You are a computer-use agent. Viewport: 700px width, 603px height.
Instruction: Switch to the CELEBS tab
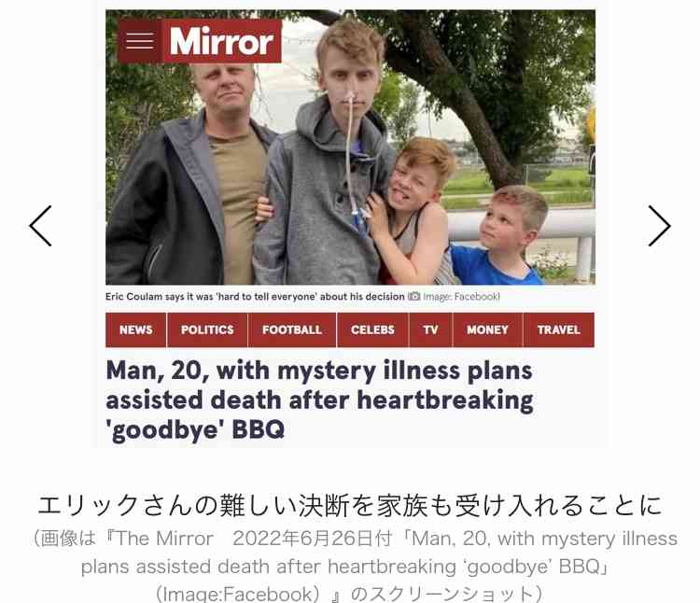[372, 330]
